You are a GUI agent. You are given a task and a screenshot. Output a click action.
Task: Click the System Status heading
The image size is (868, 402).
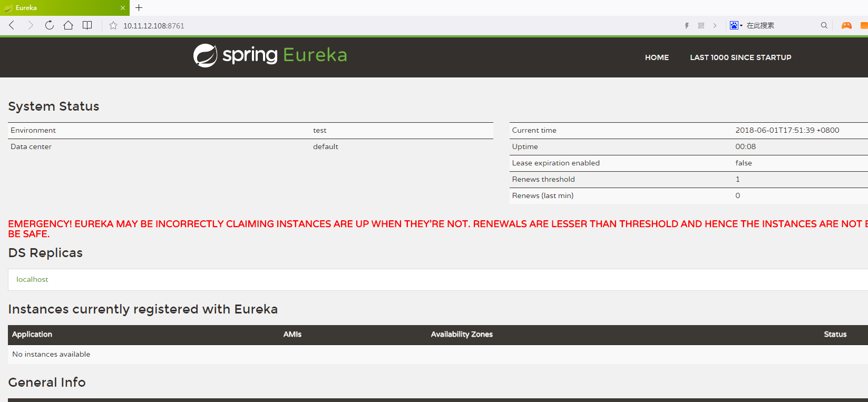click(x=54, y=106)
